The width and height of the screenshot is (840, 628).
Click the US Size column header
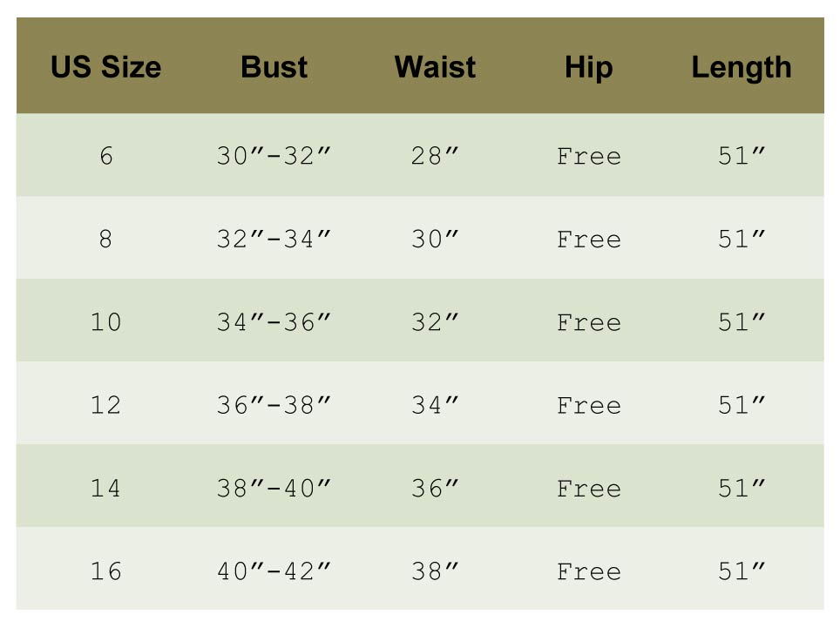coord(105,67)
